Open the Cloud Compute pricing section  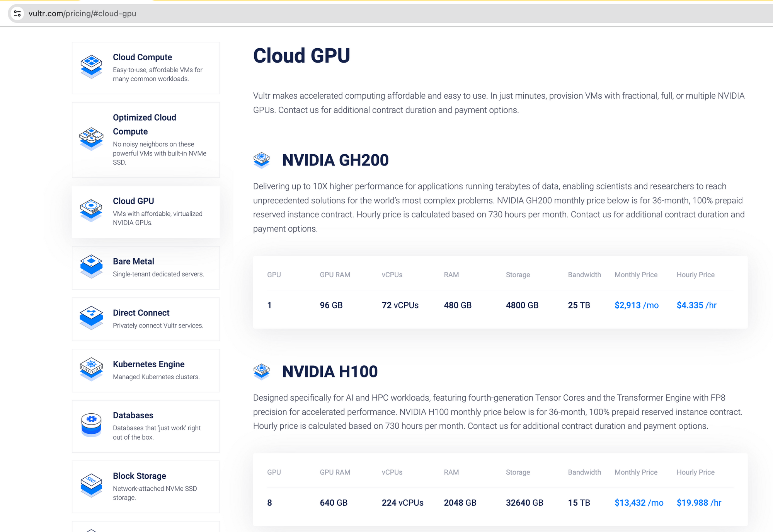point(142,57)
